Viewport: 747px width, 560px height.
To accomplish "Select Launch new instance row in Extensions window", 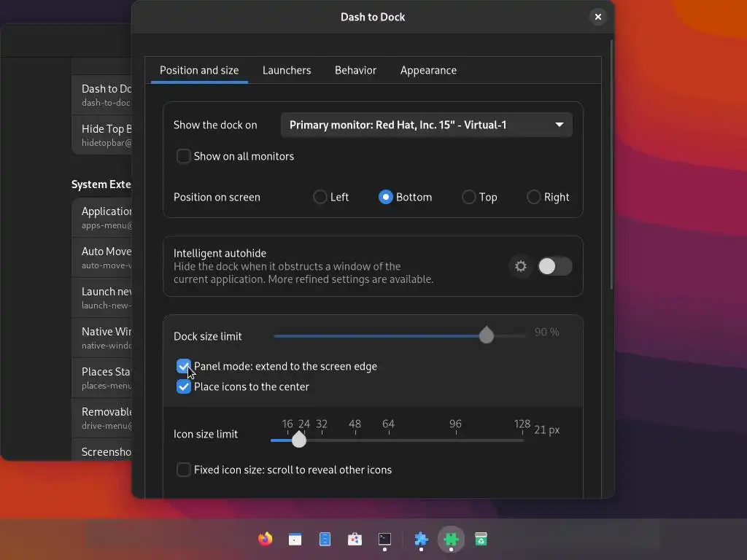I will click(x=101, y=297).
